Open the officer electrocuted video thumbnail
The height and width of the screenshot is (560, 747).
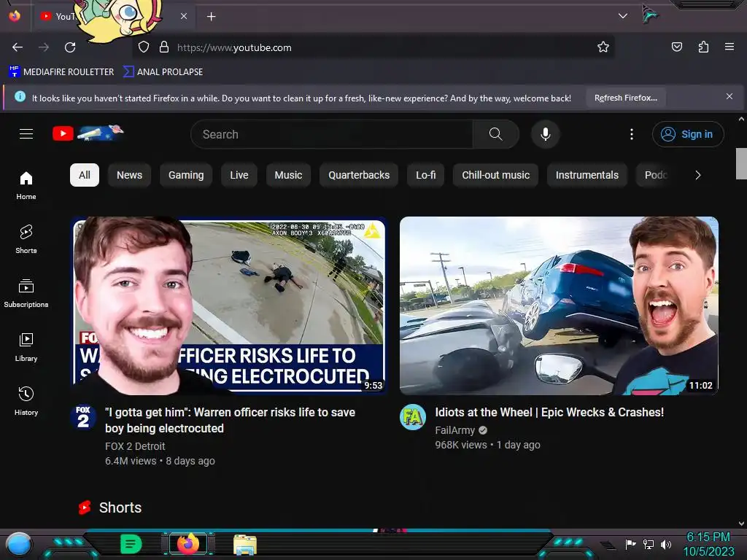[x=229, y=306]
